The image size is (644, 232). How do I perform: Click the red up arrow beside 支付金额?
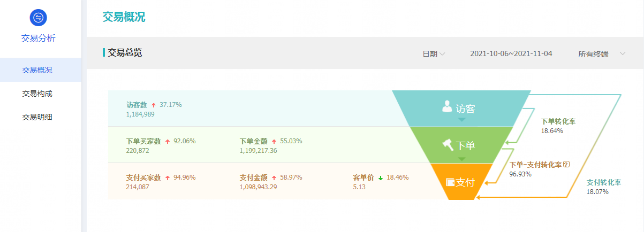[275, 178]
